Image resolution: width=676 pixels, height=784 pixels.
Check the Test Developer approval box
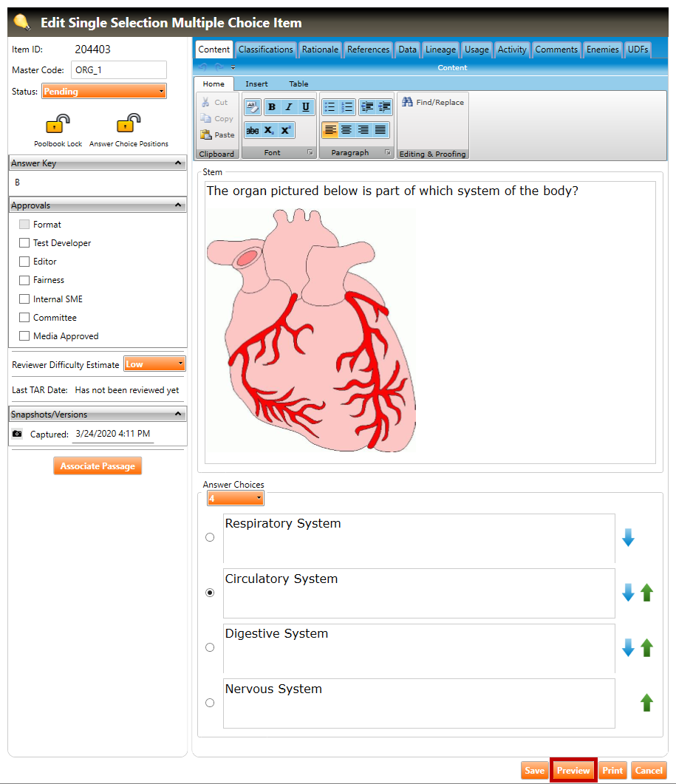(24, 243)
